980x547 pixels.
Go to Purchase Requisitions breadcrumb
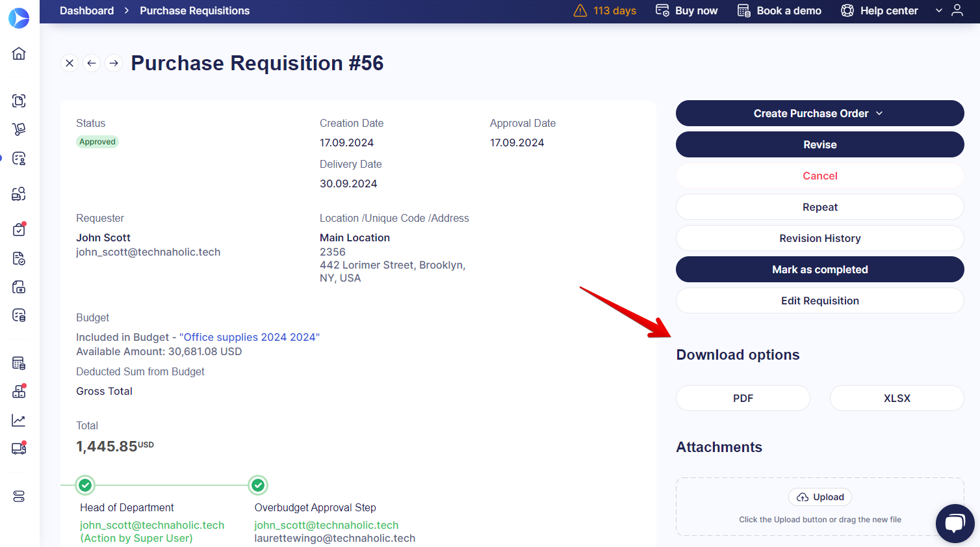(x=194, y=10)
